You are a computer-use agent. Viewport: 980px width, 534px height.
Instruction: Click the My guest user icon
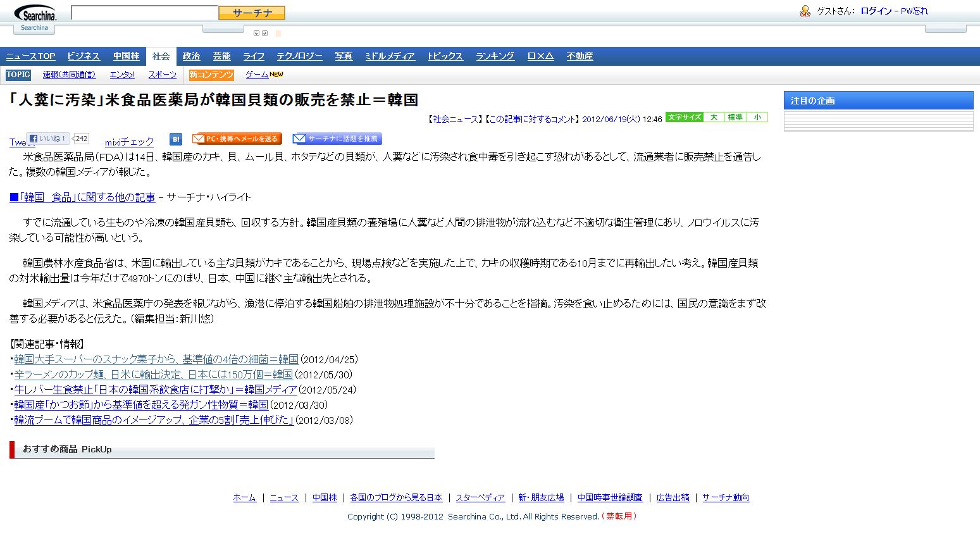coord(805,11)
